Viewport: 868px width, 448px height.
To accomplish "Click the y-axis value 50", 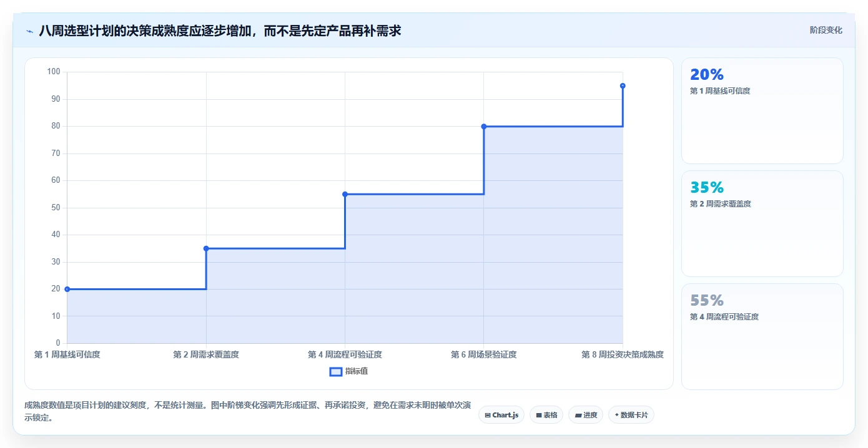I will (56, 208).
